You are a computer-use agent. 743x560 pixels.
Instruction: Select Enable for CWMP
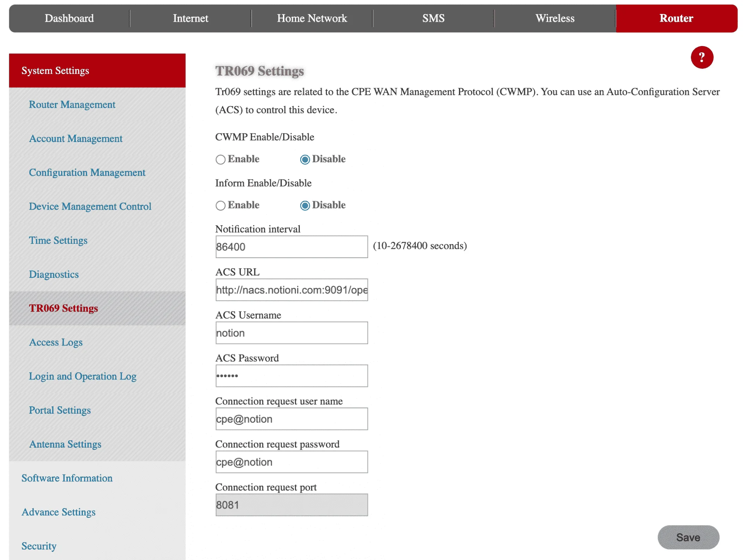pos(221,159)
